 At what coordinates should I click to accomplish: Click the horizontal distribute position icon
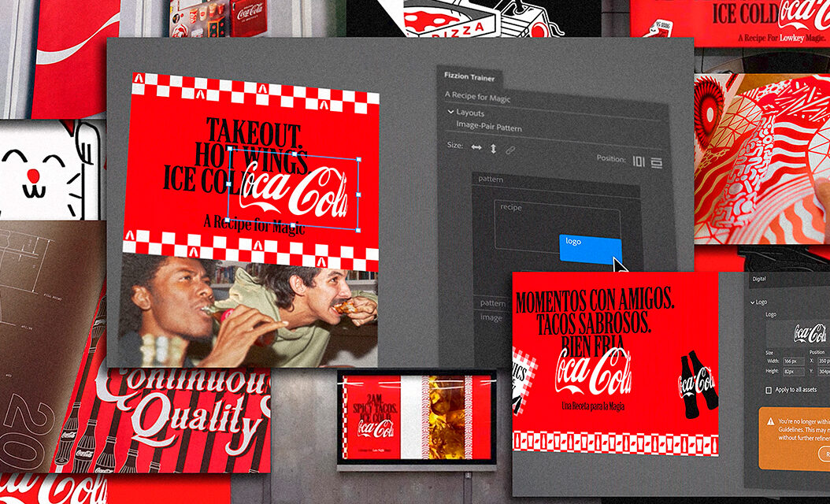point(639,161)
